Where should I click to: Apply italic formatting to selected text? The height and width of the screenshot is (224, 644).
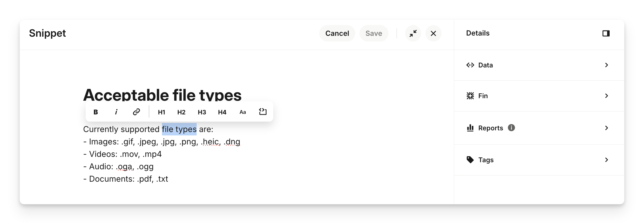point(116,112)
